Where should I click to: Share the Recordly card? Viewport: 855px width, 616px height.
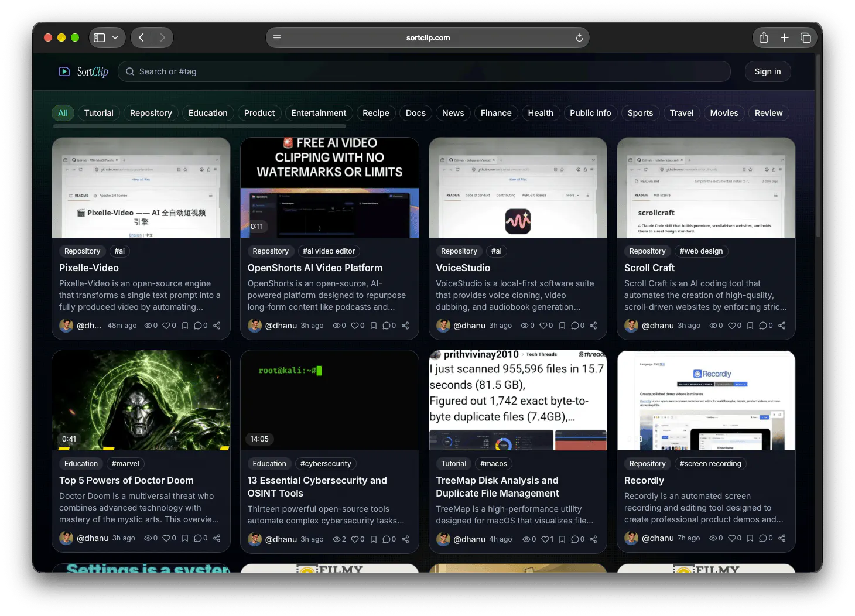click(x=782, y=538)
